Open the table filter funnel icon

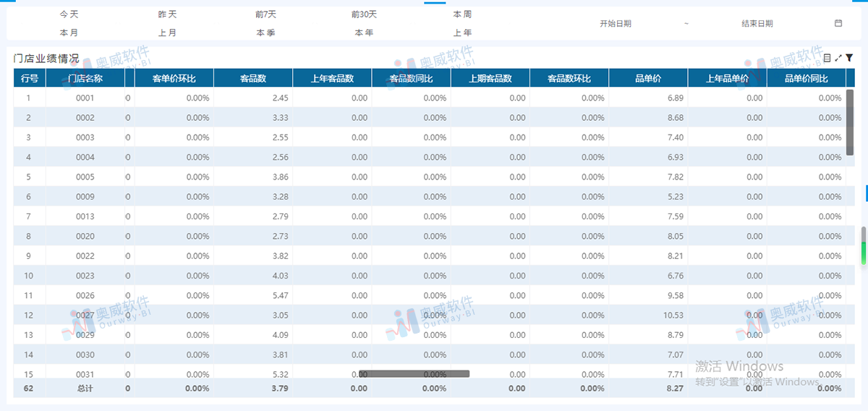pos(849,58)
